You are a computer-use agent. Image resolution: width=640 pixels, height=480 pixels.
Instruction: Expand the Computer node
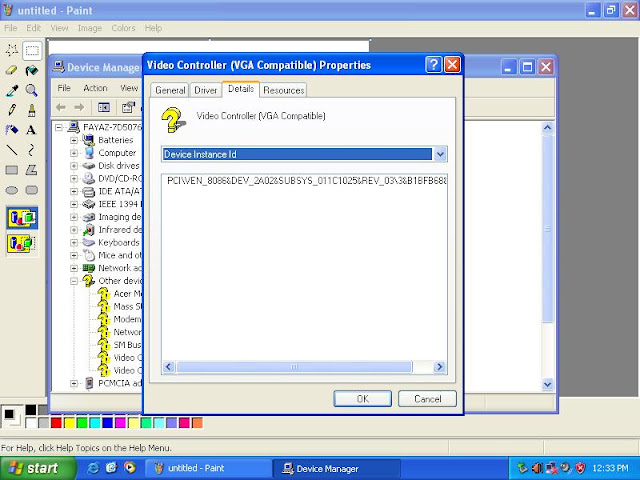point(74,153)
